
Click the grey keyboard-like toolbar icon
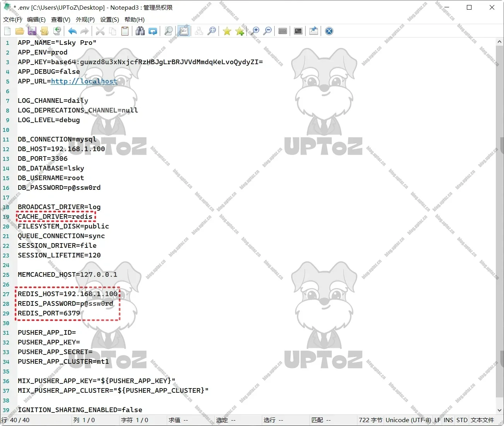coord(283,31)
